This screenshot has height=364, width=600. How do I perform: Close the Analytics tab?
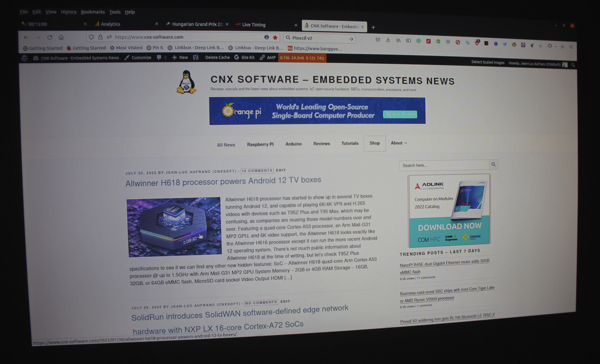pos(156,24)
